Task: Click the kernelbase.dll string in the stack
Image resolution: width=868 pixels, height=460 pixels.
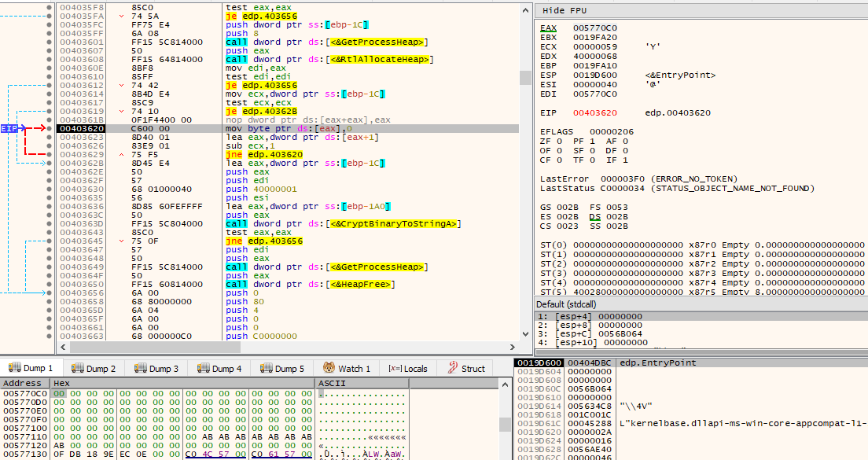Action: tap(743, 423)
